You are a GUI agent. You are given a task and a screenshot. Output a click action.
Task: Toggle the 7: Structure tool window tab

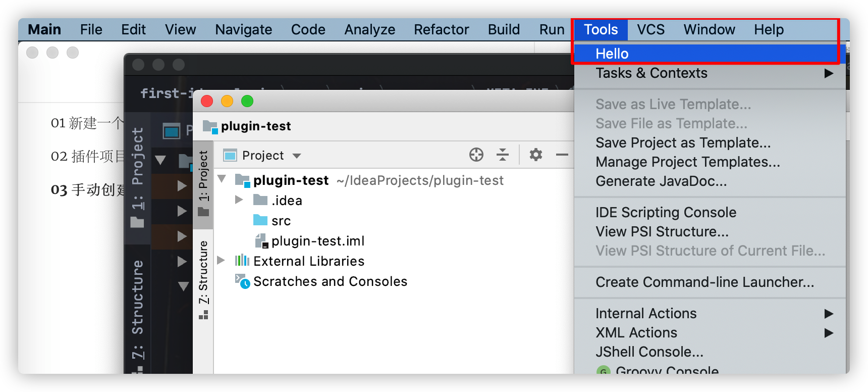(203, 278)
